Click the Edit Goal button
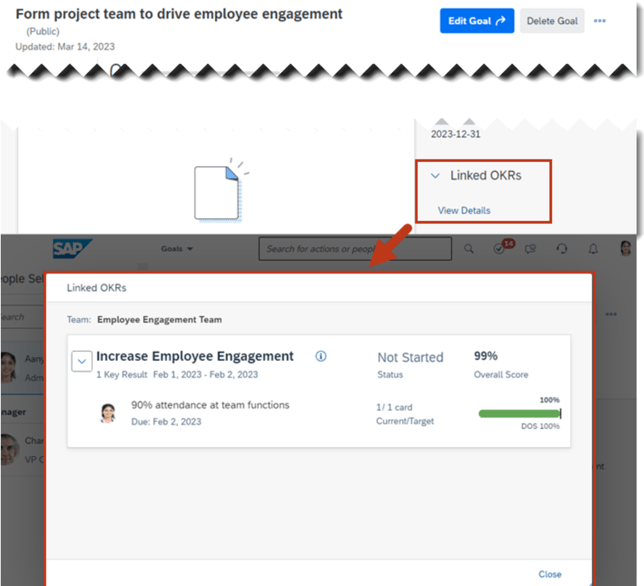This screenshot has height=586, width=644. tap(476, 21)
